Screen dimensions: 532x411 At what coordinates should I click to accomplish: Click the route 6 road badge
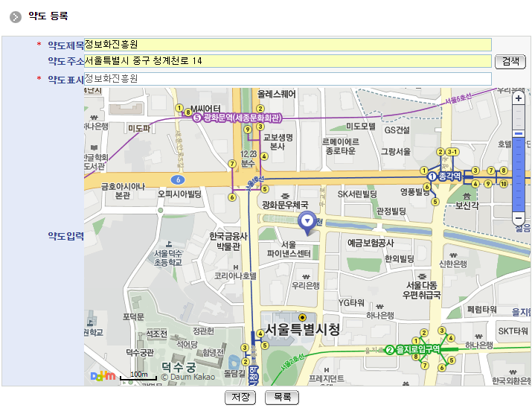pos(177,179)
